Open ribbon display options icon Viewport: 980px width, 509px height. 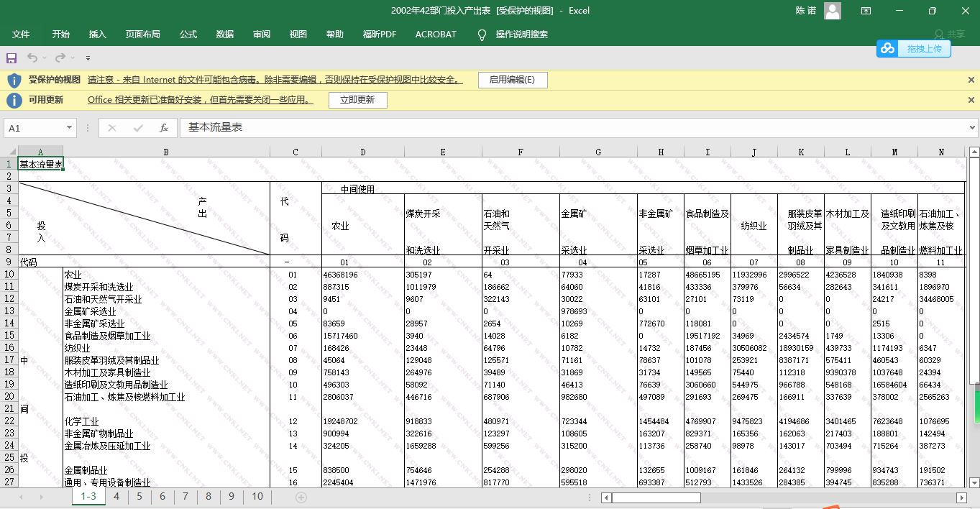coord(866,11)
